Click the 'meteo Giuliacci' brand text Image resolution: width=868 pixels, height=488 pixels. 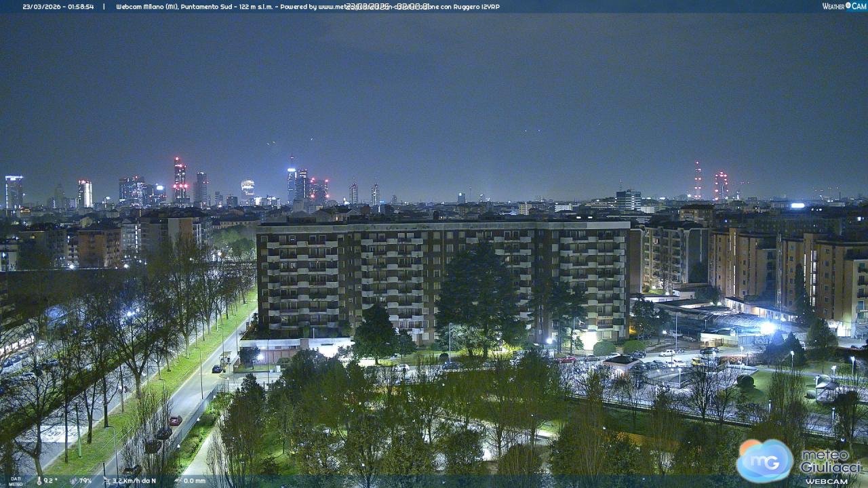tap(829, 461)
